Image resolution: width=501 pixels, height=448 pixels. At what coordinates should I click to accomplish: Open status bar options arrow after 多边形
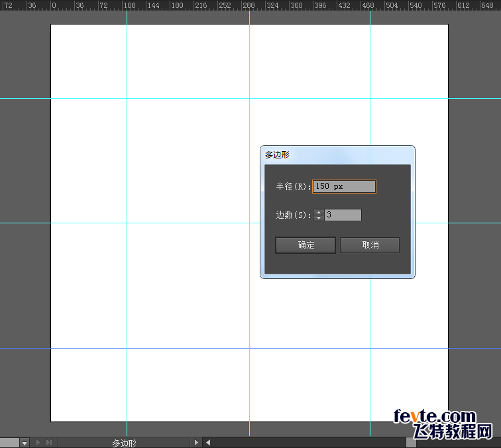[196, 443]
